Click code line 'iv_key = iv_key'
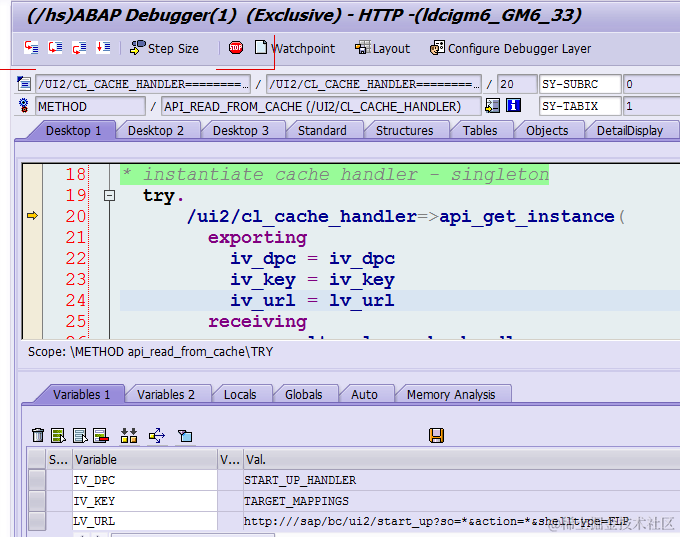The height and width of the screenshot is (537, 680). pos(313,279)
